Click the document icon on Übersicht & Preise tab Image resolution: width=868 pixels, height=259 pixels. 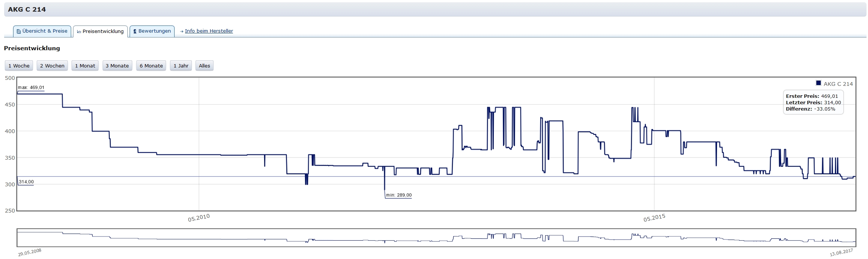[19, 31]
